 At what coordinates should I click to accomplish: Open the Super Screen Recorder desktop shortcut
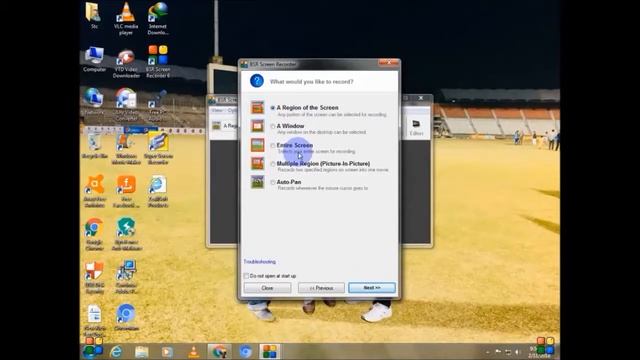pyautogui.click(x=158, y=148)
